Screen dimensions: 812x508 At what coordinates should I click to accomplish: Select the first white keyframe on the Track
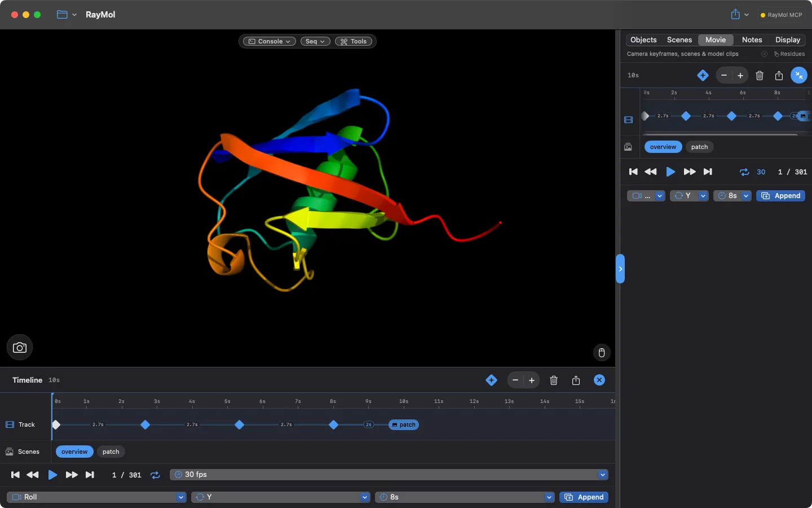(x=56, y=424)
